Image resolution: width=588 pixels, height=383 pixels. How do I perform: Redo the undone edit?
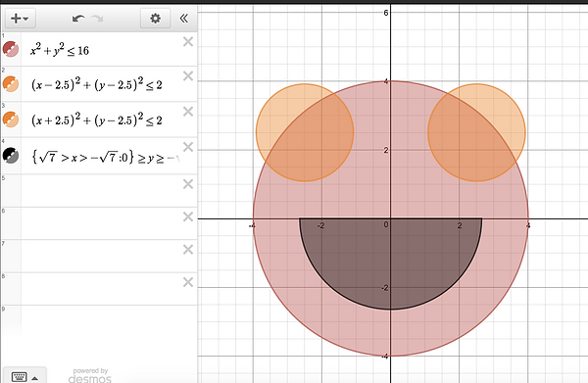tap(97, 19)
